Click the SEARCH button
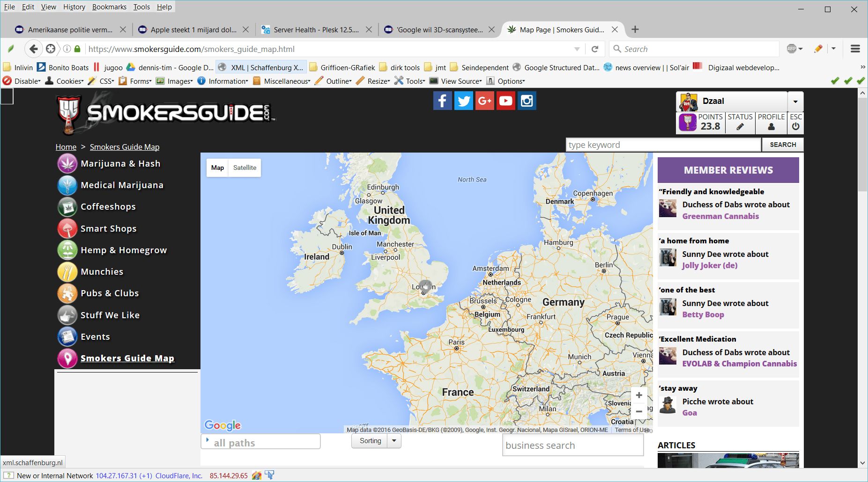The height and width of the screenshot is (482, 868). pyautogui.click(x=783, y=145)
